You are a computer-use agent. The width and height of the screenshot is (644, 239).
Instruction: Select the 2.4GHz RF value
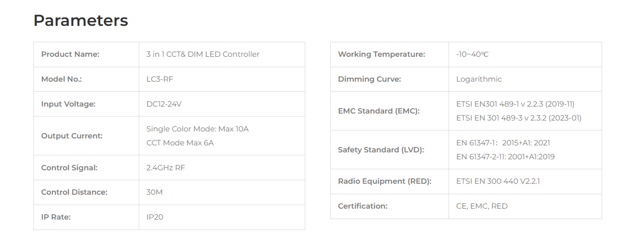166,168
